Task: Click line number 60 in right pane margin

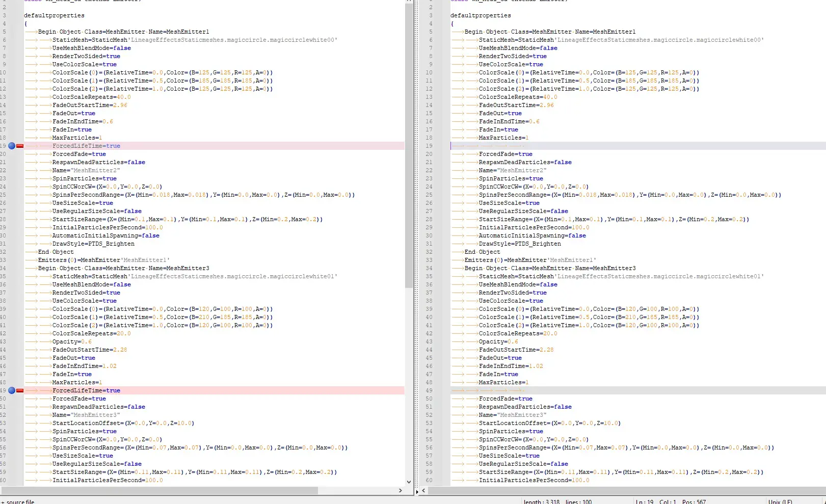Action: (x=429, y=480)
